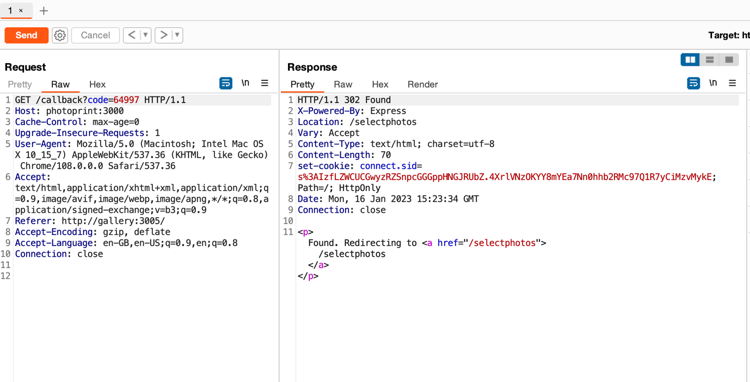Screen dimensions: 750x382
Task: Click Content-Length: 70 response header
Action: pyautogui.click(x=344, y=155)
